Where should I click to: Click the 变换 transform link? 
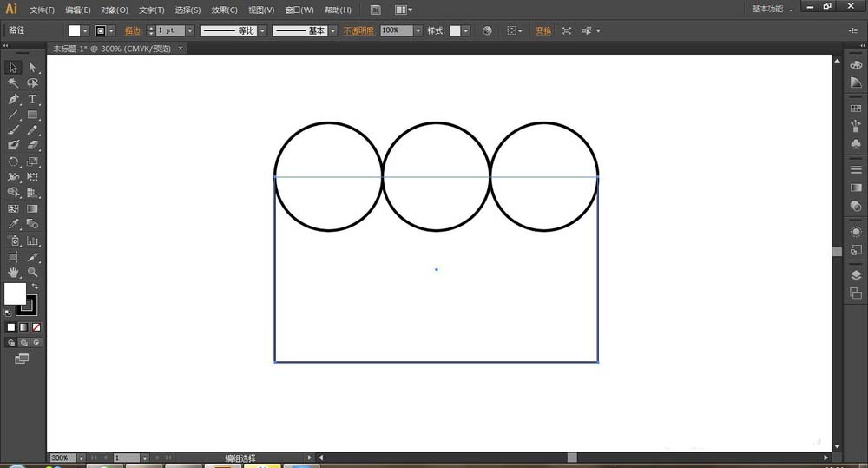542,30
